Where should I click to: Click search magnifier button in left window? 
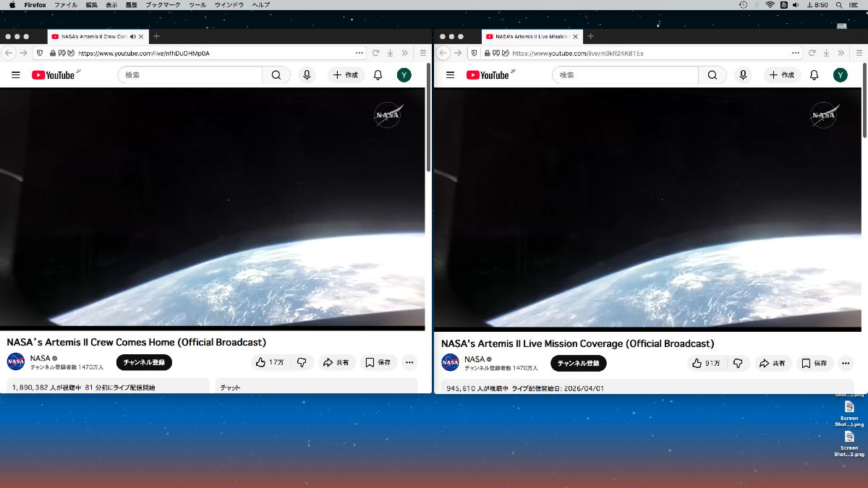tap(276, 75)
